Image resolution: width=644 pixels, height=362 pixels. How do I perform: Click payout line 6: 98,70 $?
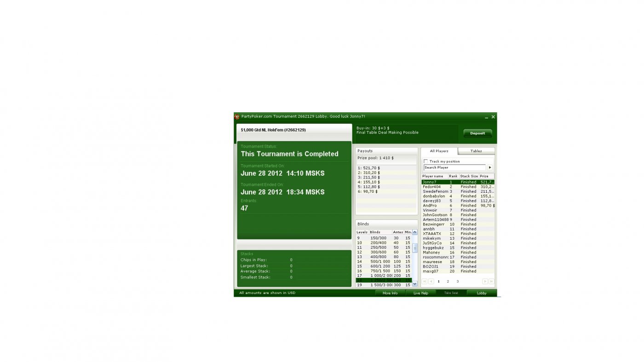[x=368, y=191]
